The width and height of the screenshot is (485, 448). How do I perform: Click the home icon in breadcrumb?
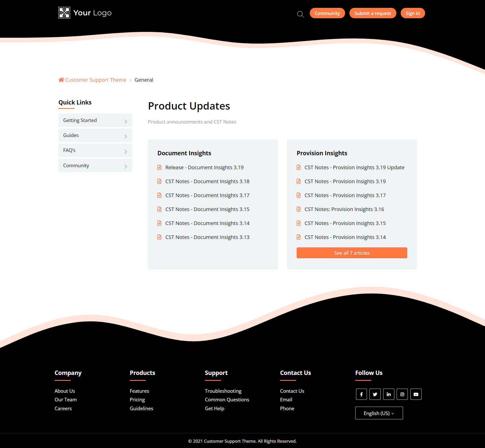(61, 80)
